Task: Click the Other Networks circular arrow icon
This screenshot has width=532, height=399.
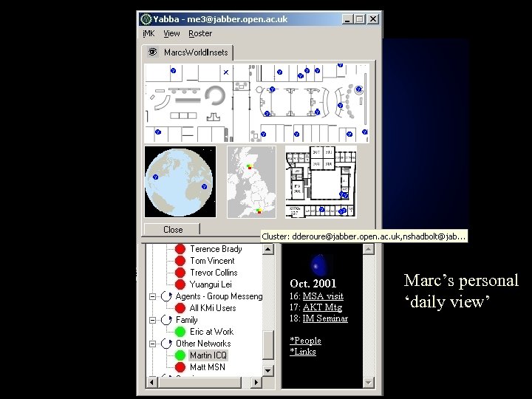Action: 166,344
